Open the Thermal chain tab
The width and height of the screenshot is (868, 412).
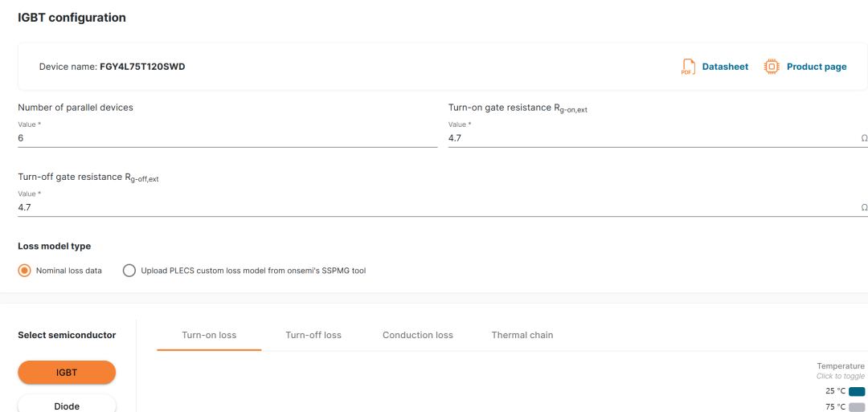tap(522, 335)
